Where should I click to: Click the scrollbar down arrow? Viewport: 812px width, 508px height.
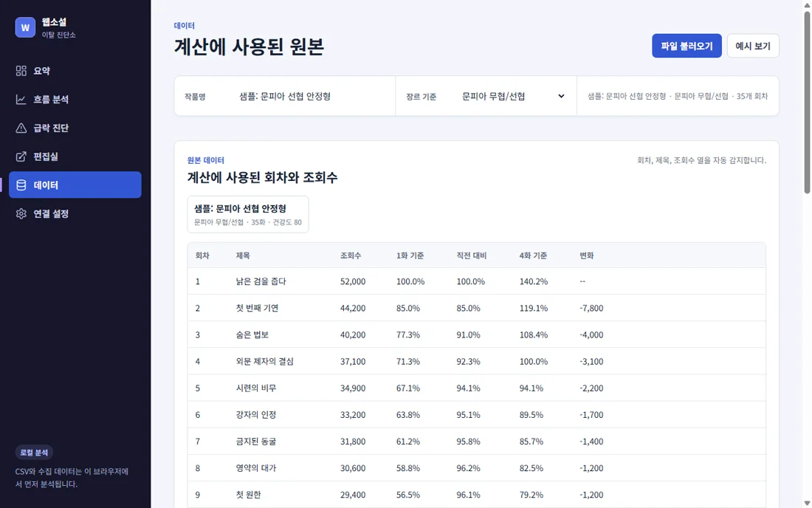point(807,503)
